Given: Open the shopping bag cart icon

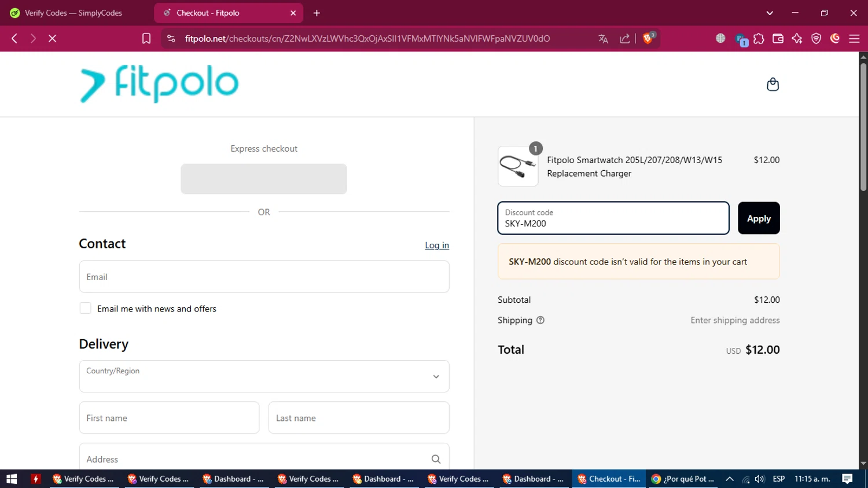Looking at the screenshot, I should pos(773,85).
